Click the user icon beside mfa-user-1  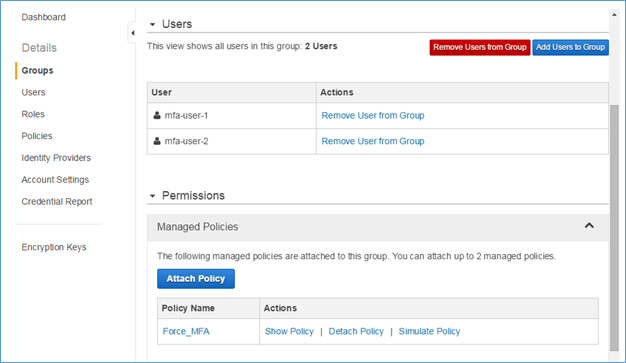pos(157,115)
